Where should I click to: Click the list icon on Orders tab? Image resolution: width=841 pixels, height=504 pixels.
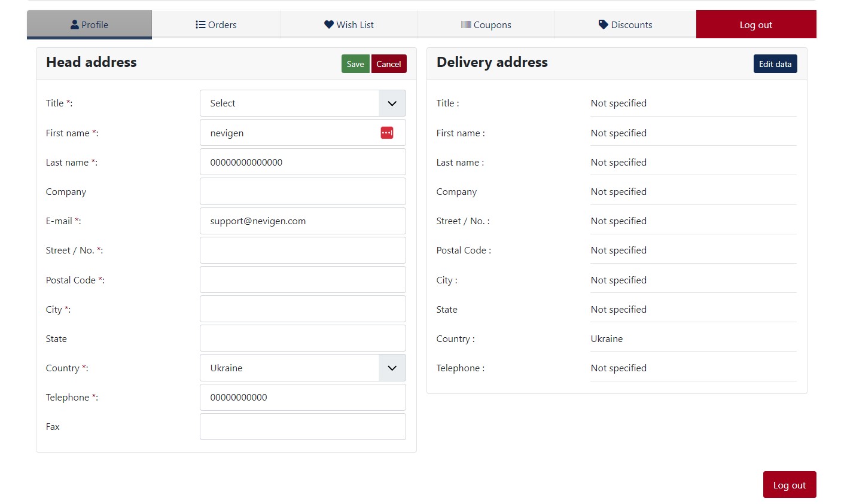pos(200,25)
